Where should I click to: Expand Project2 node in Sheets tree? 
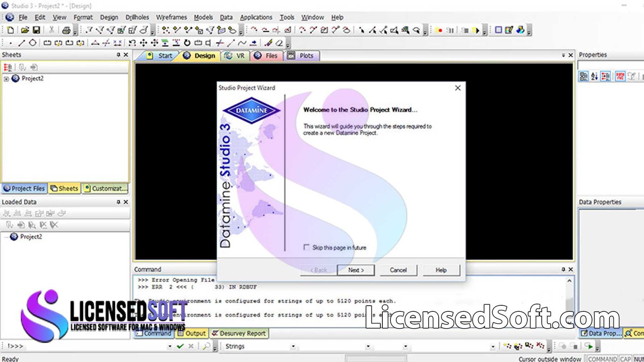6,79
